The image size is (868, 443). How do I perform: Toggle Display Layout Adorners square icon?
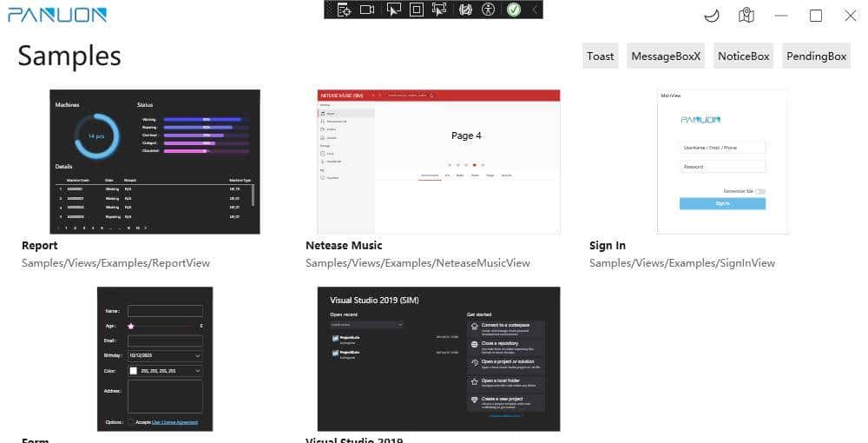[417, 10]
